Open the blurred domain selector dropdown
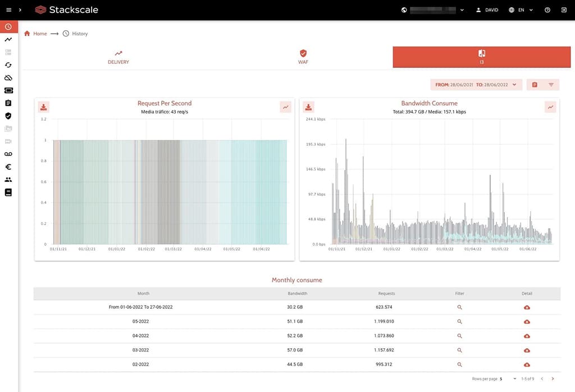575x392 pixels. pos(437,10)
